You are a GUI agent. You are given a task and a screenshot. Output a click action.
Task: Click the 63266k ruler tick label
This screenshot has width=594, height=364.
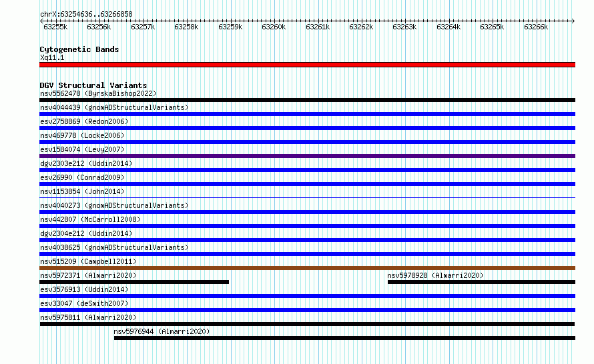pyautogui.click(x=536, y=27)
